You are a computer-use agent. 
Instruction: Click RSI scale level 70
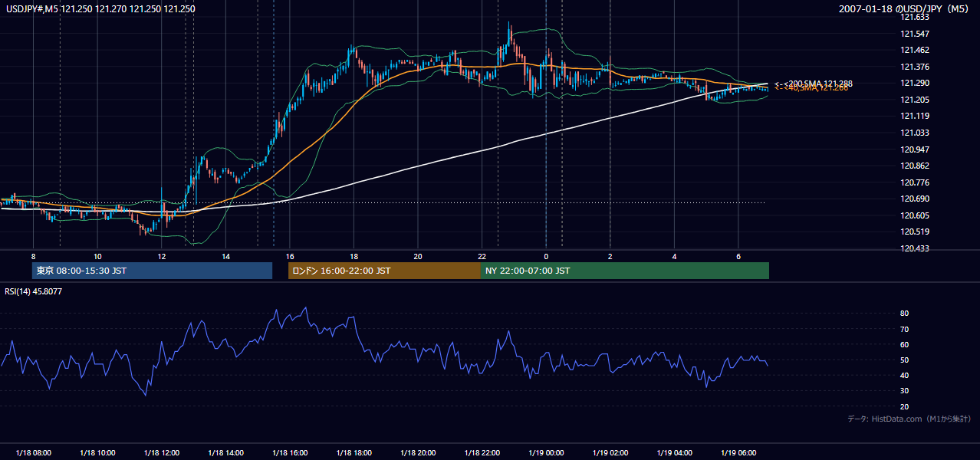coord(904,329)
